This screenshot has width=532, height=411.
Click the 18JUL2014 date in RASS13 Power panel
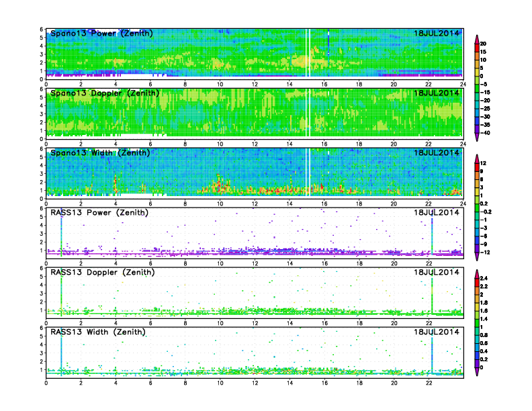(x=437, y=213)
